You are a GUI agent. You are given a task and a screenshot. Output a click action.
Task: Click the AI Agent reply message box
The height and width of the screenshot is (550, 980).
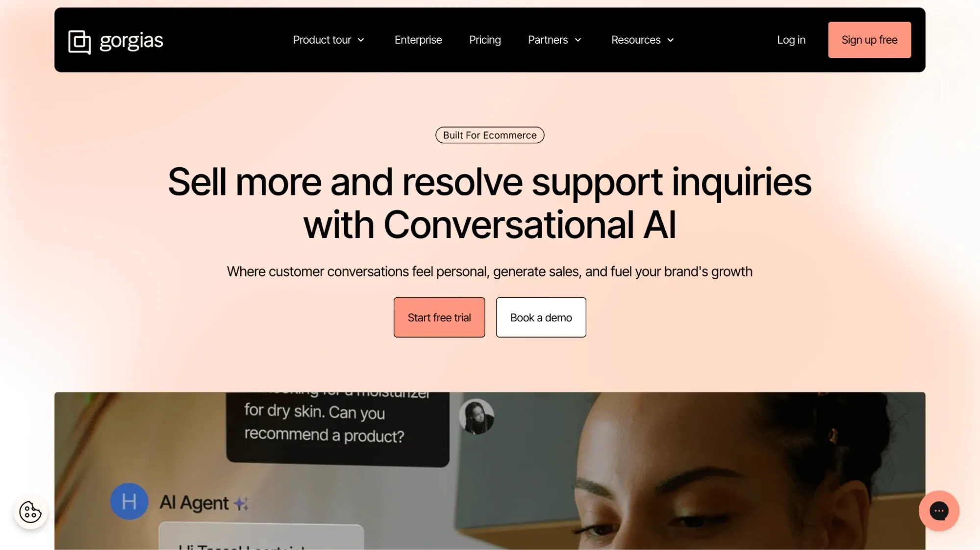(x=261, y=537)
